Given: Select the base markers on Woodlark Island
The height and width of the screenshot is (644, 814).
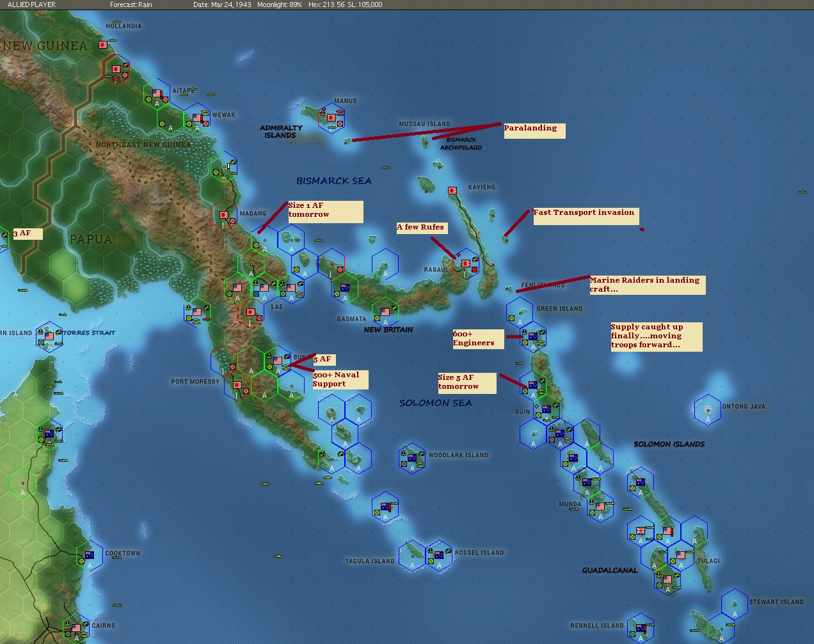Looking at the screenshot, I should pyautogui.click(x=412, y=458).
